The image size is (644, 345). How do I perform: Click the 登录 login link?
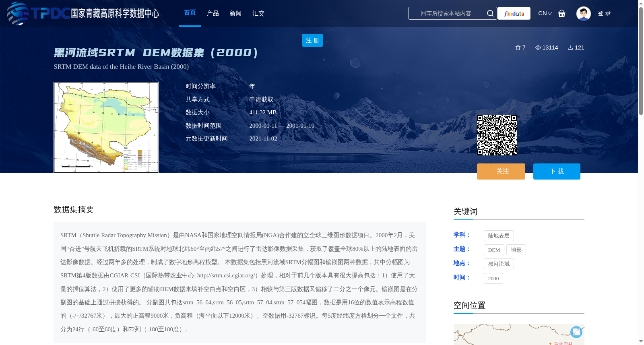[604, 13]
